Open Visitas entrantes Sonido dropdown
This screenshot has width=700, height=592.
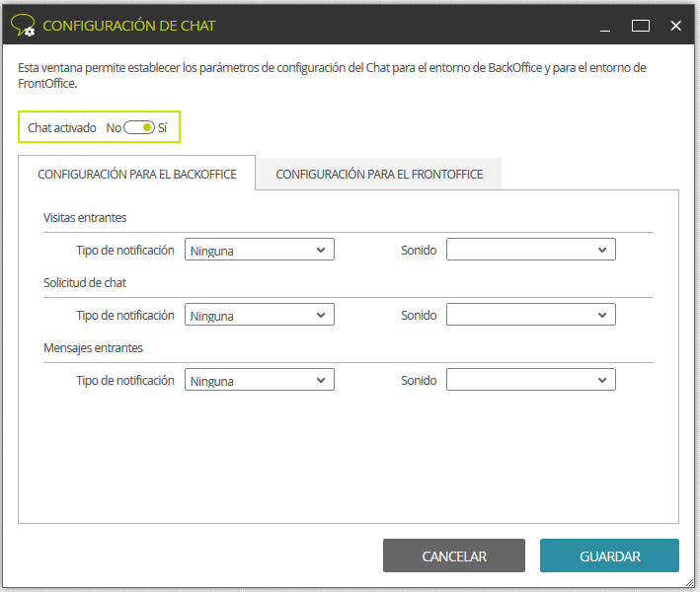(531, 250)
